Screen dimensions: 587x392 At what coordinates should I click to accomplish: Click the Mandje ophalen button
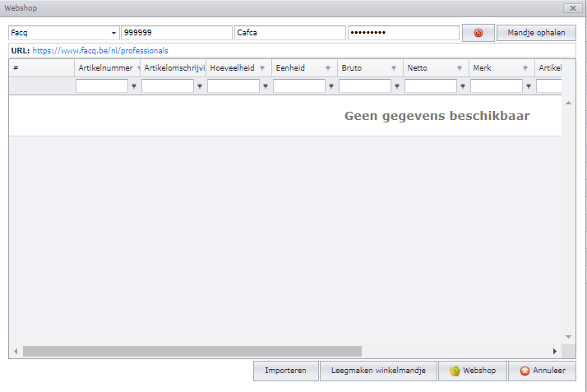pyautogui.click(x=536, y=33)
